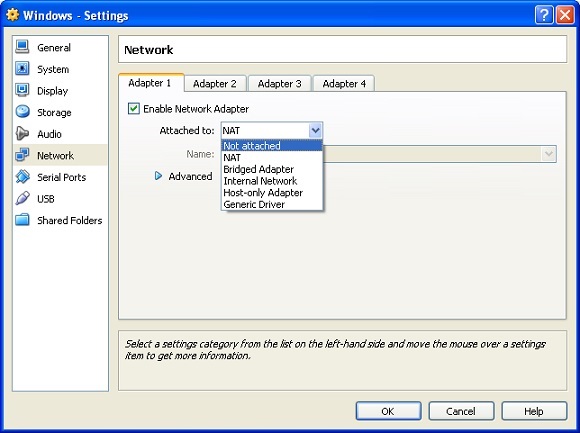Open the Storage settings label
Screen dimensions: 580x433
(x=54, y=112)
